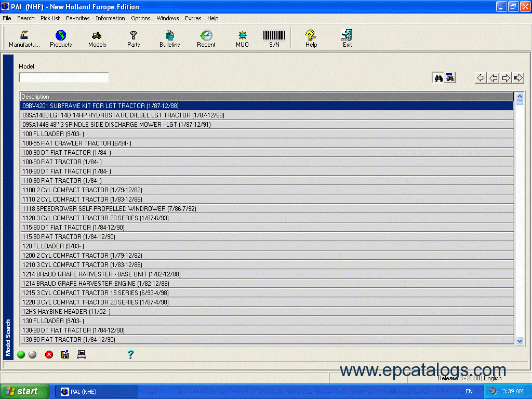Open the Bulletins icon
The image size is (532, 399).
(x=170, y=38)
